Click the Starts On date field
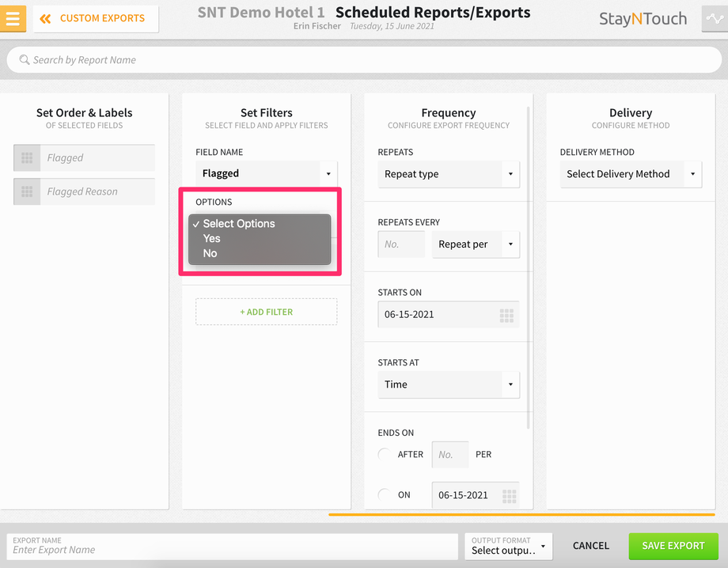 click(x=449, y=315)
